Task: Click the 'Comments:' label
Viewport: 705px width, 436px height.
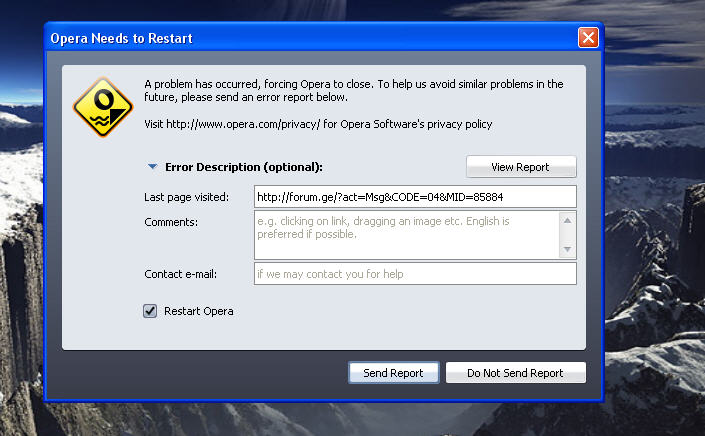Action: 171,222
